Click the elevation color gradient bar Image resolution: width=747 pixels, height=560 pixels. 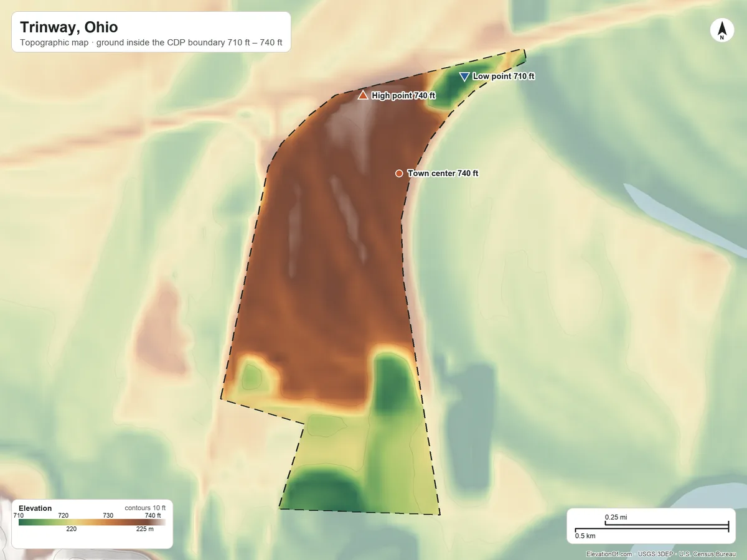tap(92, 523)
